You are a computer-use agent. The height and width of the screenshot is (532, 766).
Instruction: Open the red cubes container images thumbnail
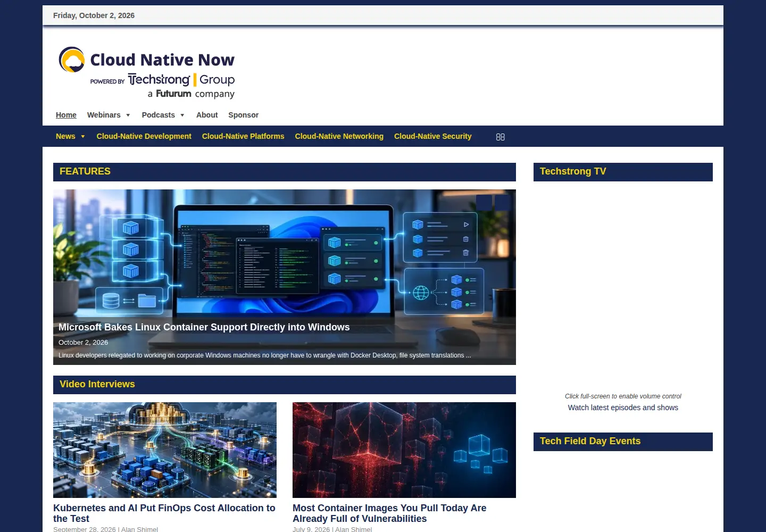point(404,450)
